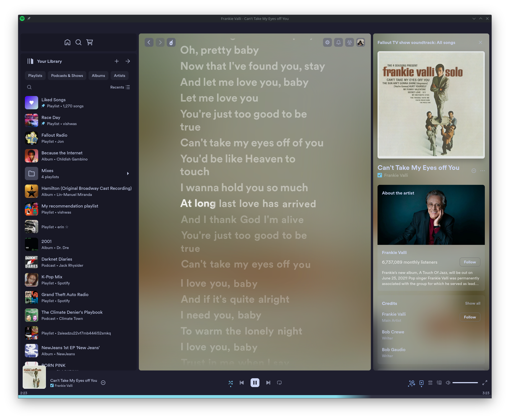Filter library by Albums
510x420 pixels.
(x=98, y=76)
